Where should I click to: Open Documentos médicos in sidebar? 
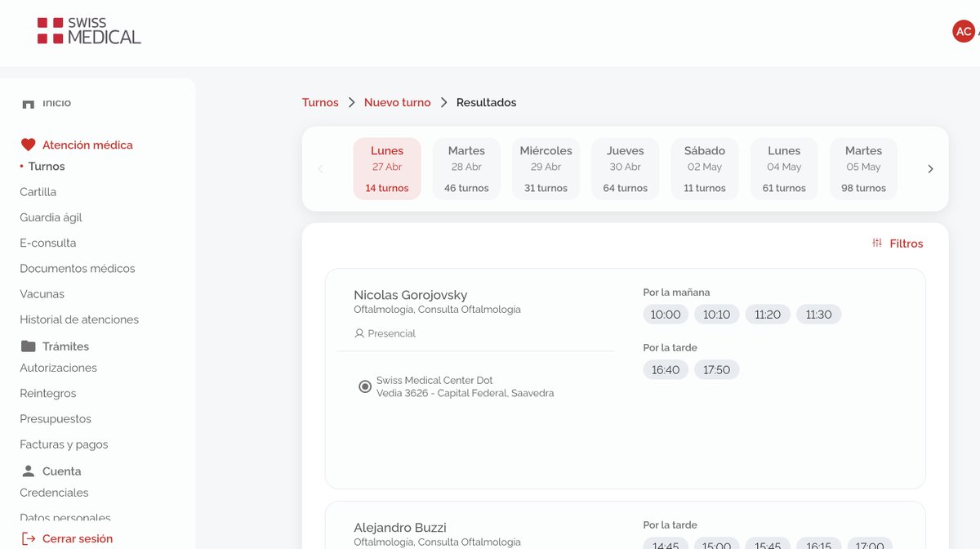[x=78, y=268]
